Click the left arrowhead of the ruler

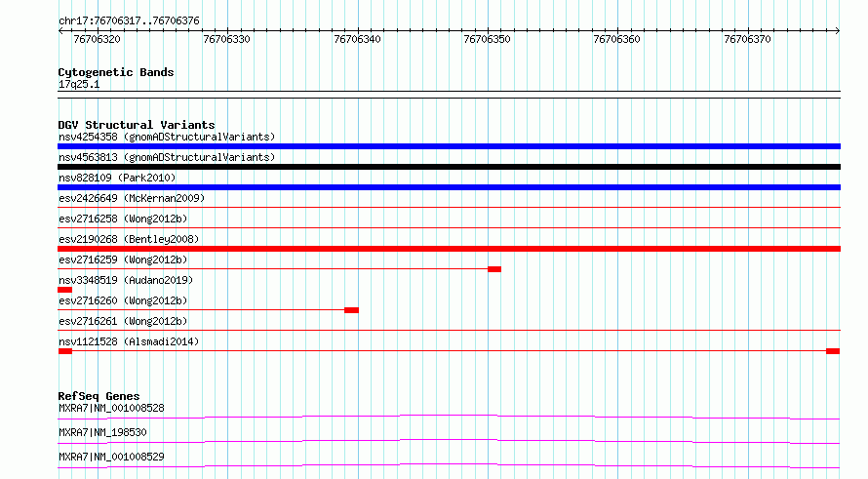tap(60, 31)
